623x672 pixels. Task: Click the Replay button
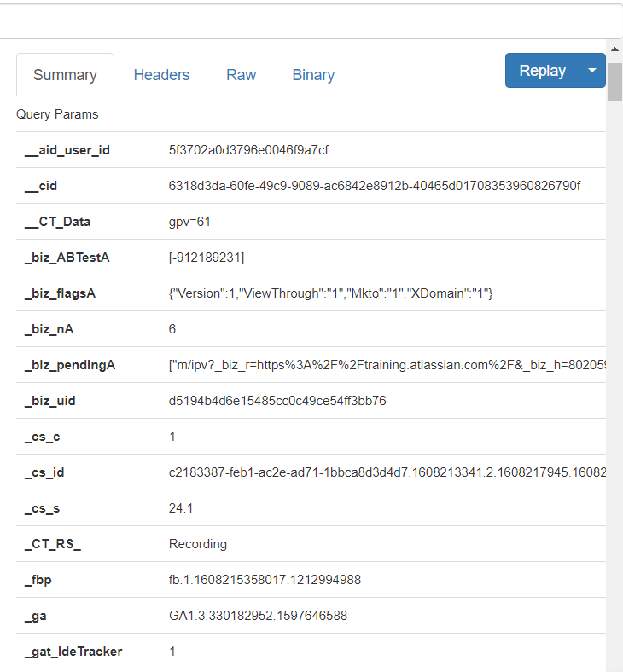tap(542, 71)
